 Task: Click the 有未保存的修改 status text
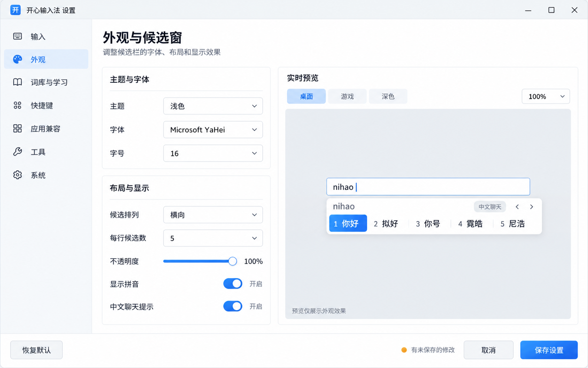coord(433,350)
